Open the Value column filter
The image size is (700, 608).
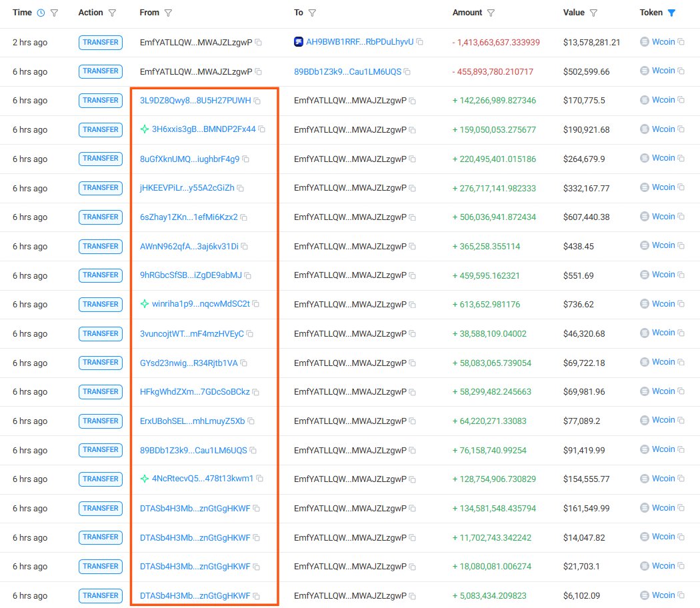pyautogui.click(x=593, y=13)
